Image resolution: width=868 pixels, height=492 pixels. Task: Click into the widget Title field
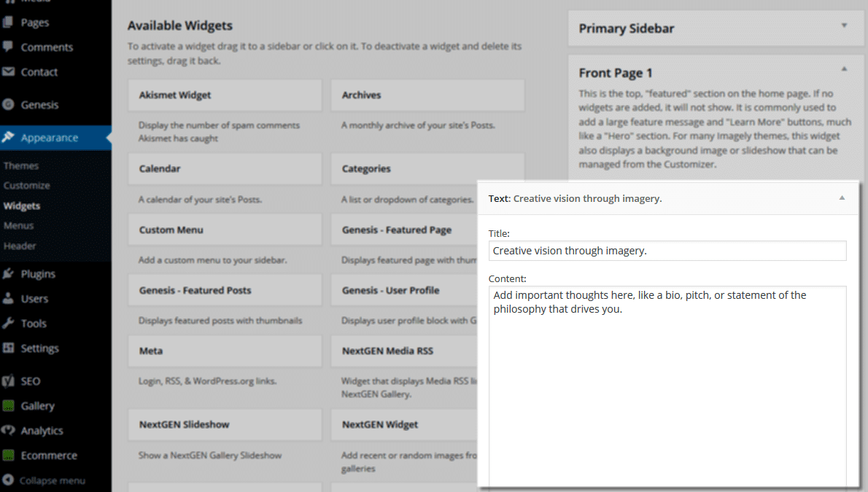(x=667, y=251)
